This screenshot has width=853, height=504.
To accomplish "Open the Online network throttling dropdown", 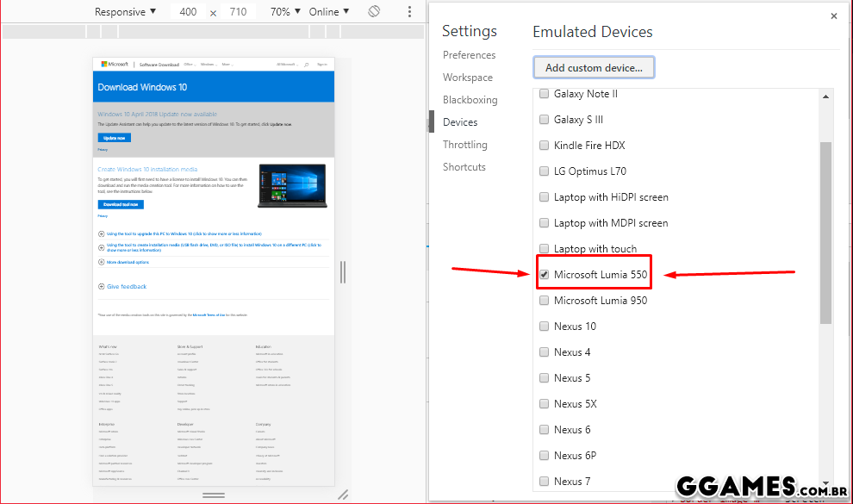I will click(x=329, y=12).
